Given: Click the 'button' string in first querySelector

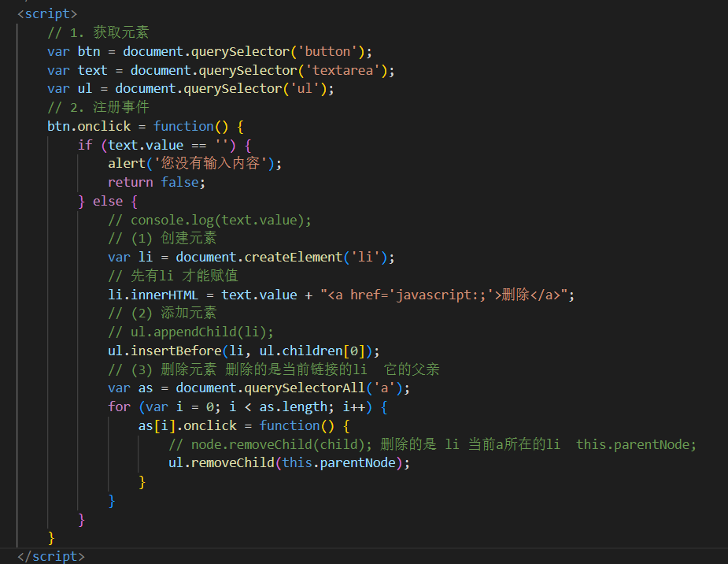Looking at the screenshot, I should (x=327, y=51).
